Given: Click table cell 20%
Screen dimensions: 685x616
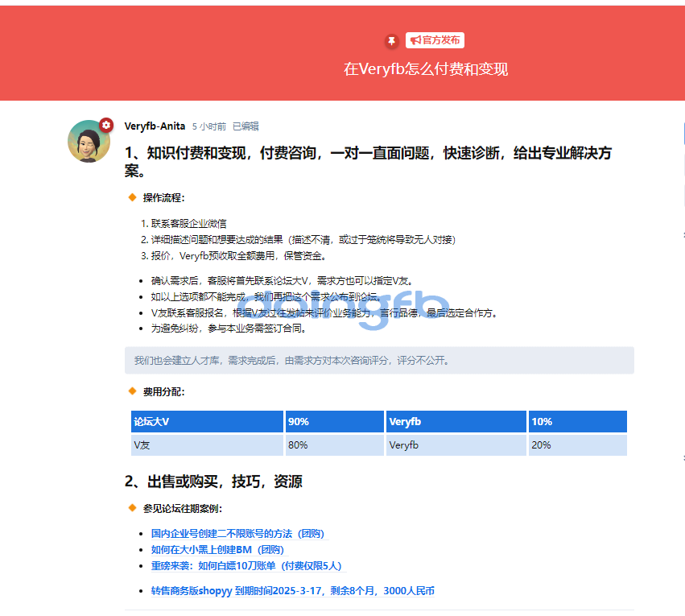Looking at the screenshot, I should pyautogui.click(x=577, y=445).
